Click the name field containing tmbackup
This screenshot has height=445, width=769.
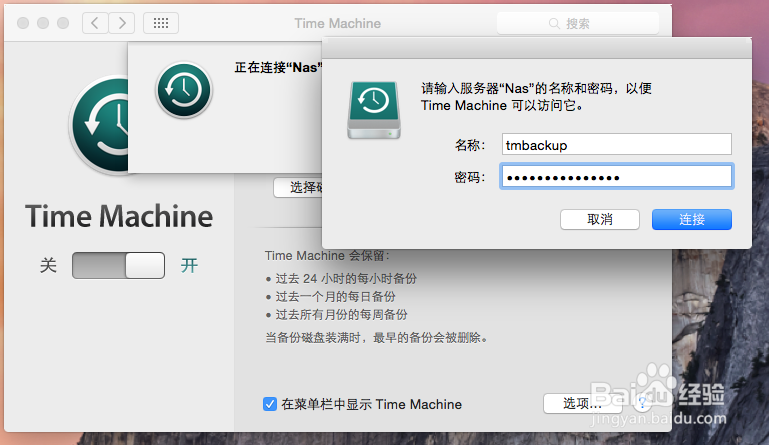pyautogui.click(x=616, y=145)
